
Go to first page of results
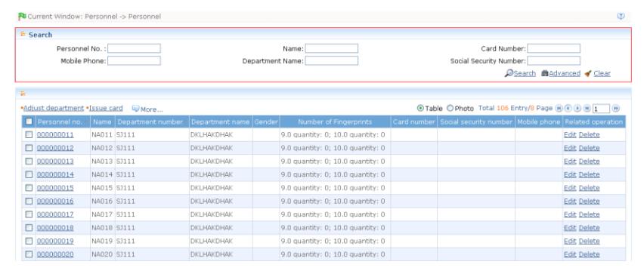pyautogui.click(x=559, y=108)
